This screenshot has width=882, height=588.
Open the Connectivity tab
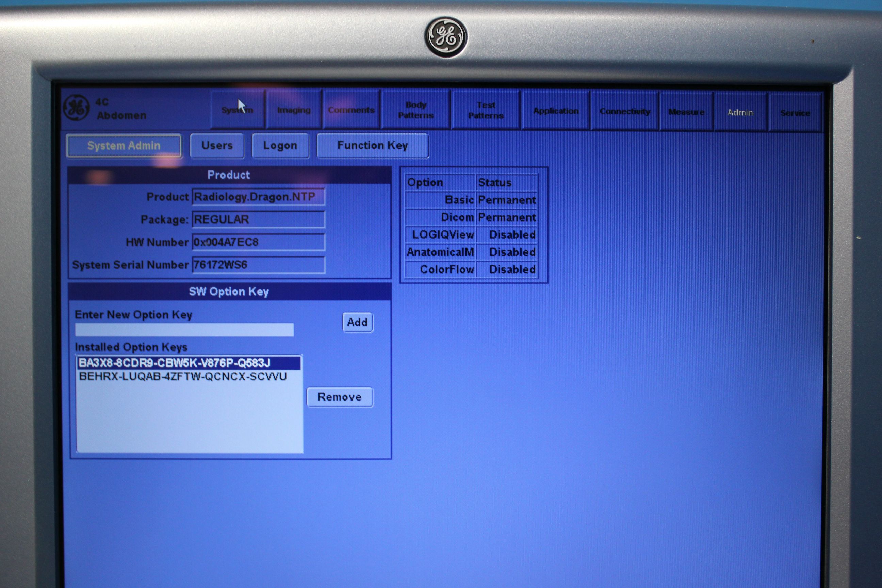(625, 111)
